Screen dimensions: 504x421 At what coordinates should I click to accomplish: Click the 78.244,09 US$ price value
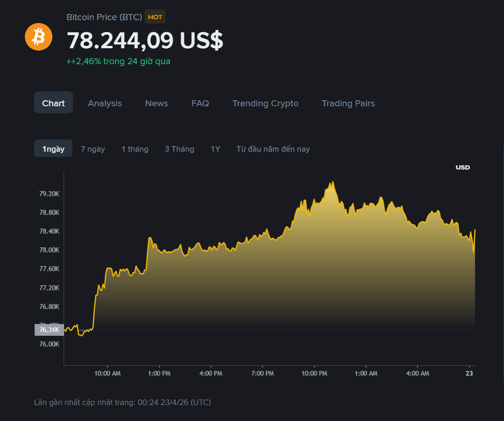[145, 40]
